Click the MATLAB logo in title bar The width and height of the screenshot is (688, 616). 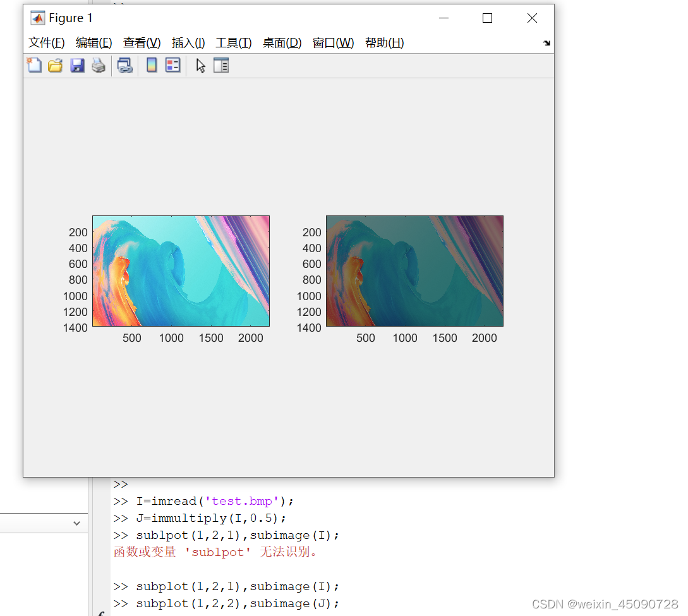[x=37, y=18]
